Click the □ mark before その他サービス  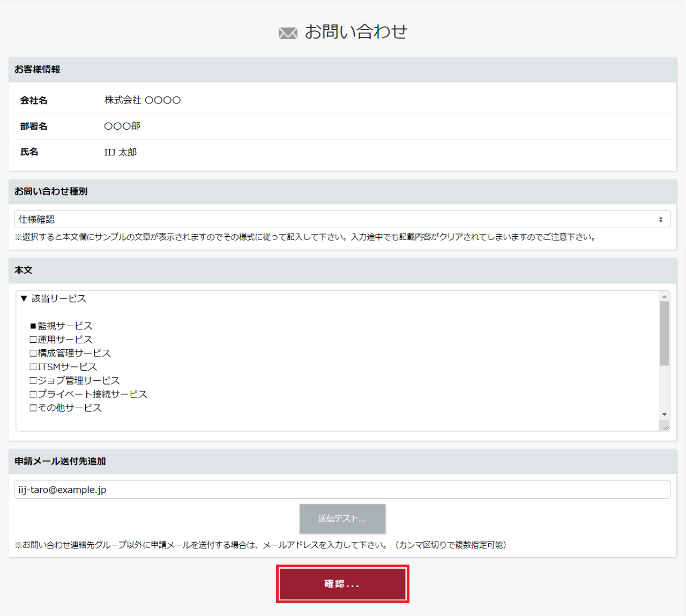(33, 408)
